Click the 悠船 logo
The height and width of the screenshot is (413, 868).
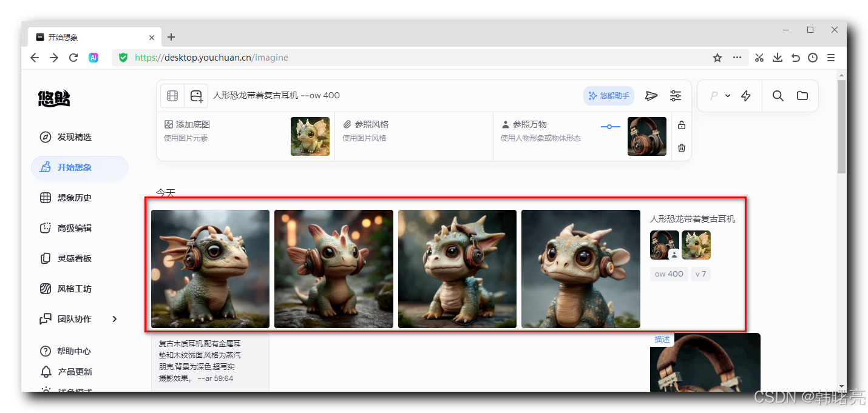click(54, 98)
